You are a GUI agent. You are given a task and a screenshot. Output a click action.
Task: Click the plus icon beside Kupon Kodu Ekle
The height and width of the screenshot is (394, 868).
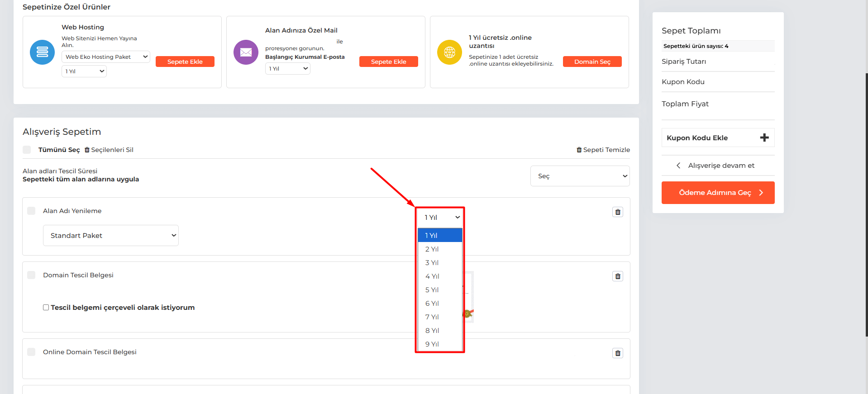[764, 138]
